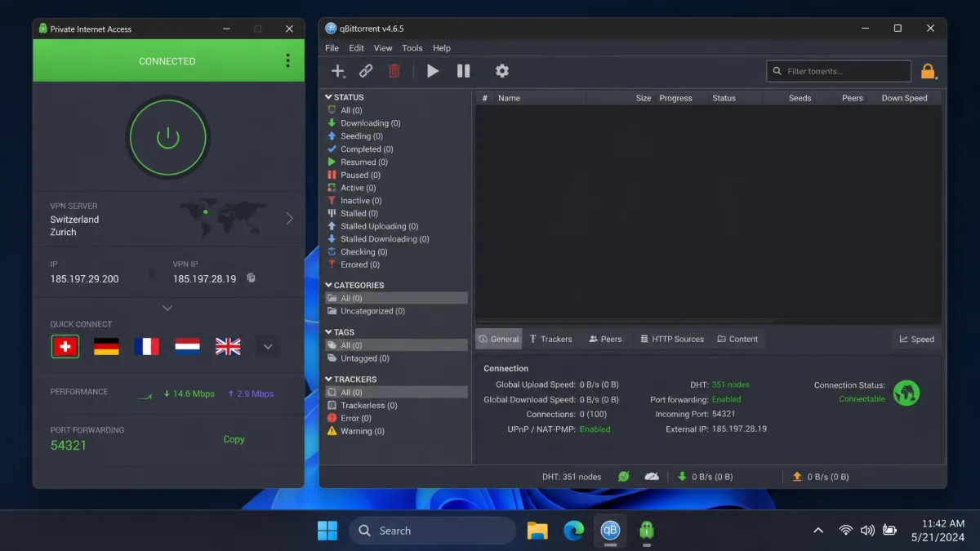The height and width of the screenshot is (551, 980).
Task: Open File Explorer from the taskbar
Action: [x=537, y=531]
